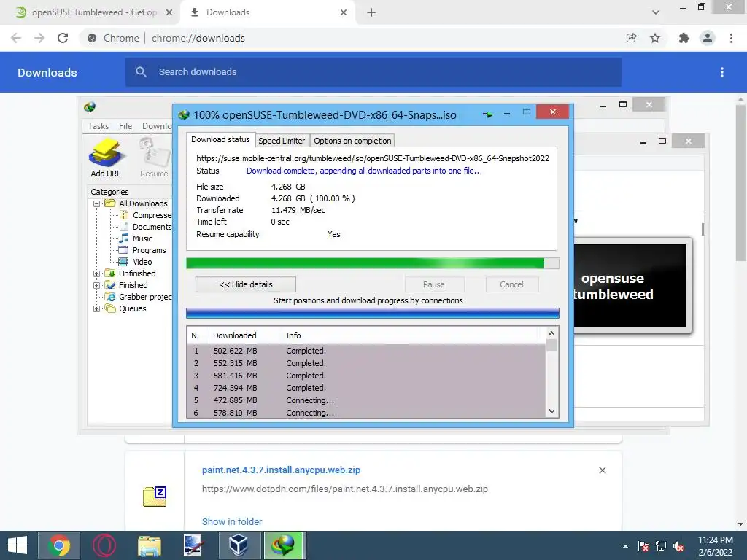The image size is (747, 560).
Task: Select the Grabber projects item
Action: point(145,297)
